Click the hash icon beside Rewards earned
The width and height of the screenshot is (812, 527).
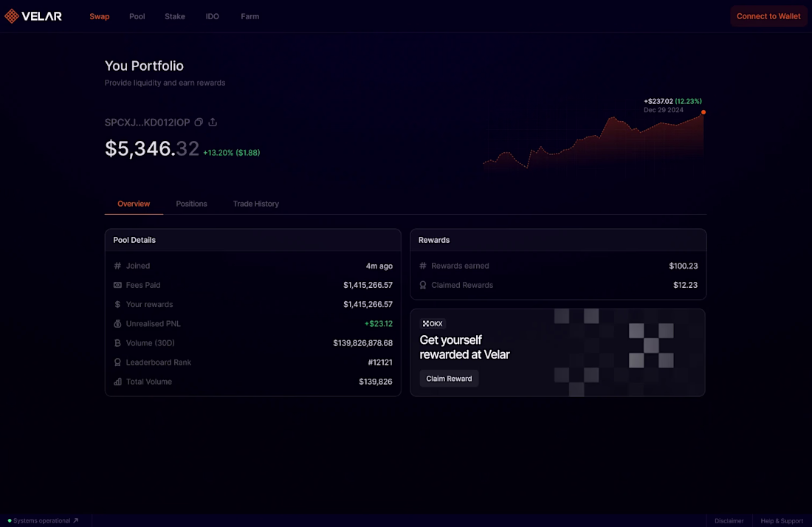422,266
